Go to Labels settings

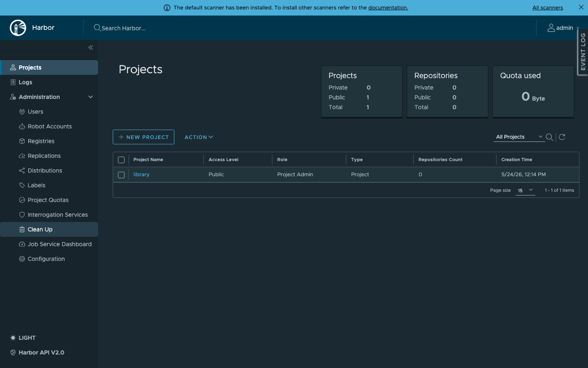coord(49,185)
